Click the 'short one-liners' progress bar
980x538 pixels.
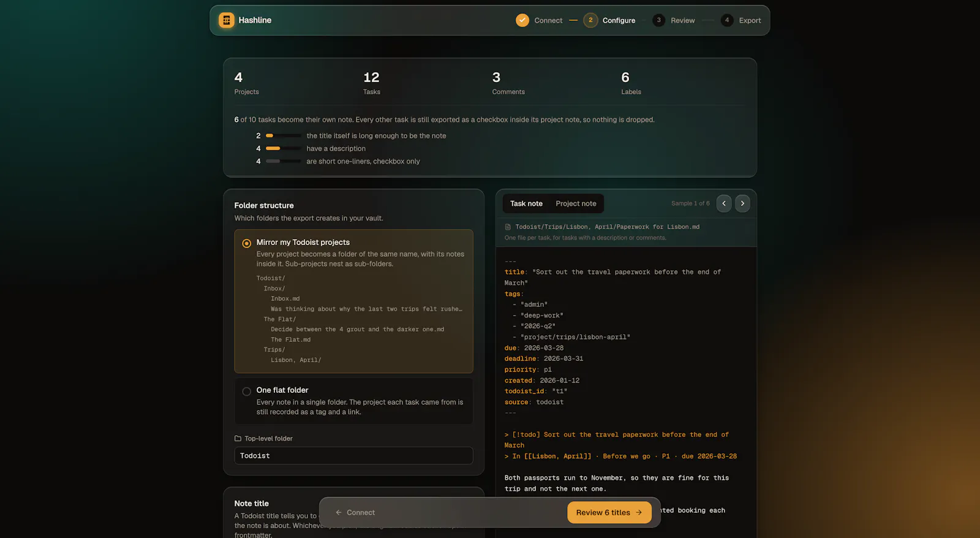(283, 162)
